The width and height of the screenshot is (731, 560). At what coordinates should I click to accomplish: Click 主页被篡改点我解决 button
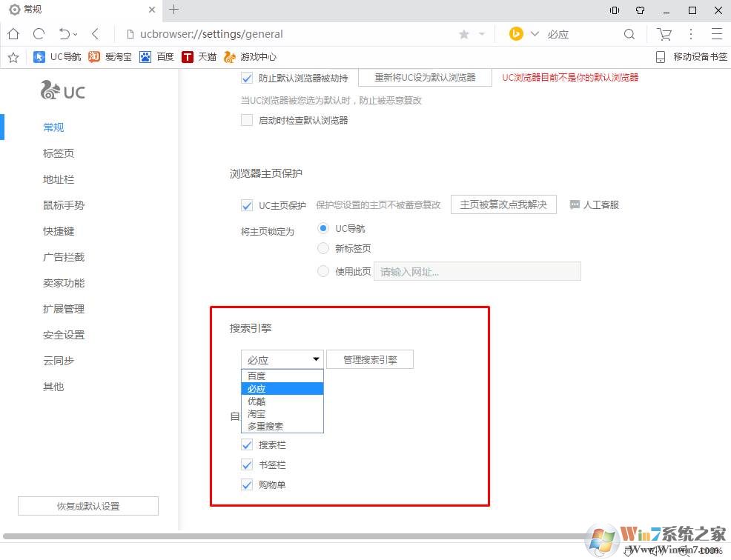coord(503,204)
